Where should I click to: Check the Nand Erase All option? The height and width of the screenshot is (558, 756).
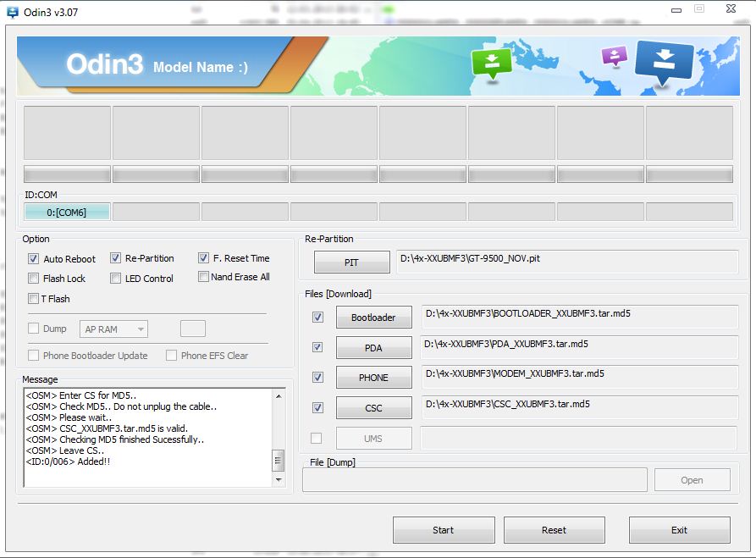pyautogui.click(x=203, y=277)
